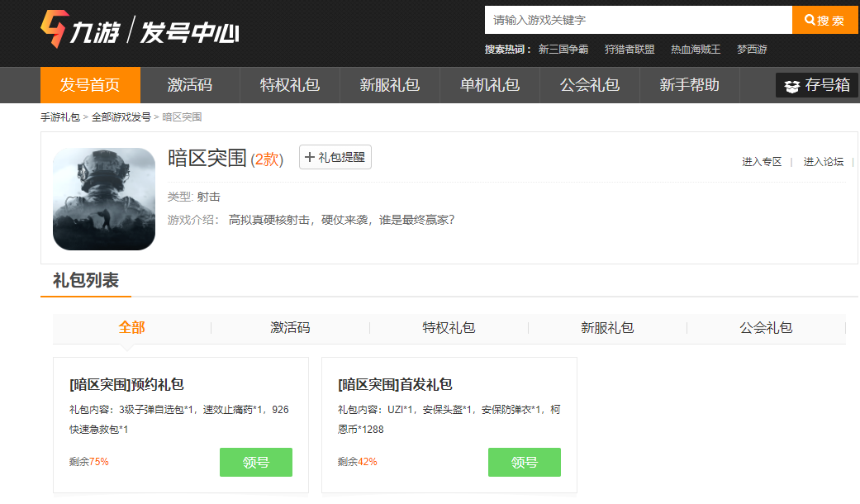Open the 进入专区 link
The image size is (860, 504).
click(x=761, y=162)
